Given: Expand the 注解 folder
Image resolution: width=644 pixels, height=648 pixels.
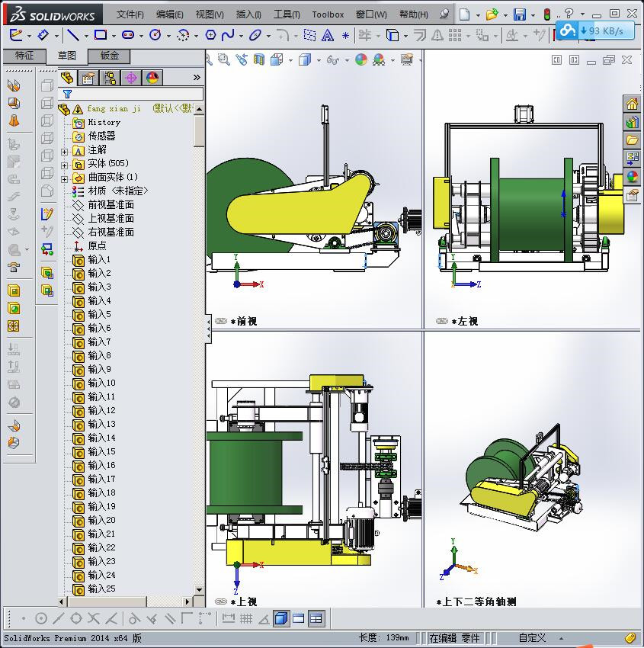Looking at the screenshot, I should point(65,152).
